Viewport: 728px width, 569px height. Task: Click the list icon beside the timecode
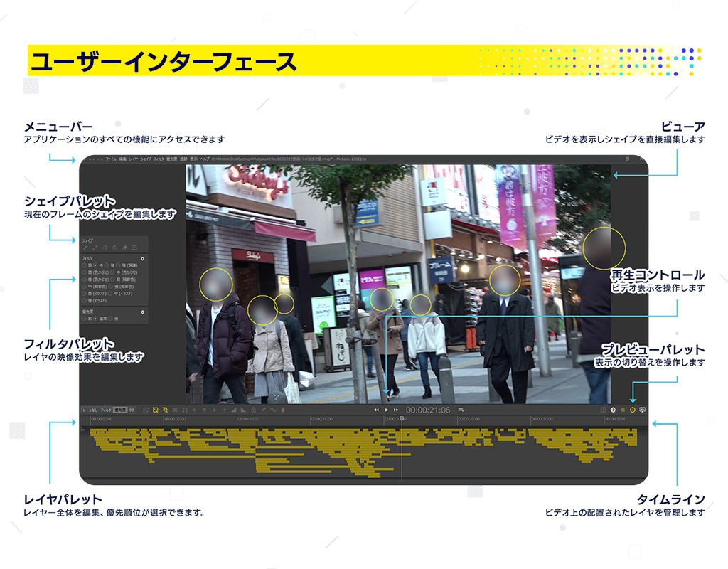click(461, 410)
